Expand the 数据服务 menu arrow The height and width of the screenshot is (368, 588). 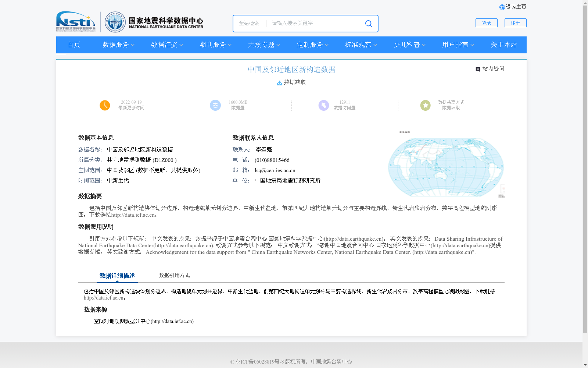click(x=133, y=45)
